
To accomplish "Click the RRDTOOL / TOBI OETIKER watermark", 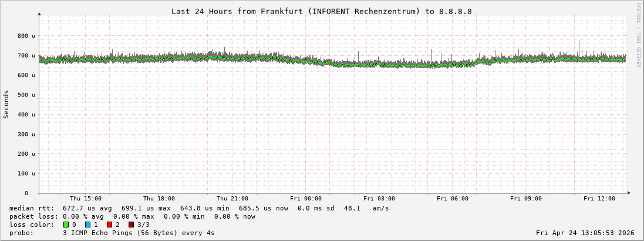I will coord(638,35).
